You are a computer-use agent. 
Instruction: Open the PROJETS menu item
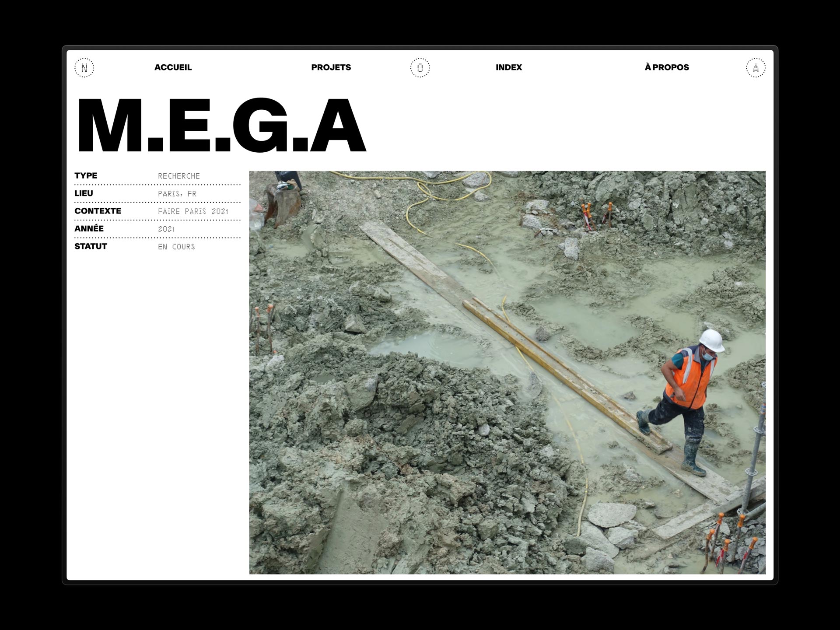pyautogui.click(x=331, y=67)
